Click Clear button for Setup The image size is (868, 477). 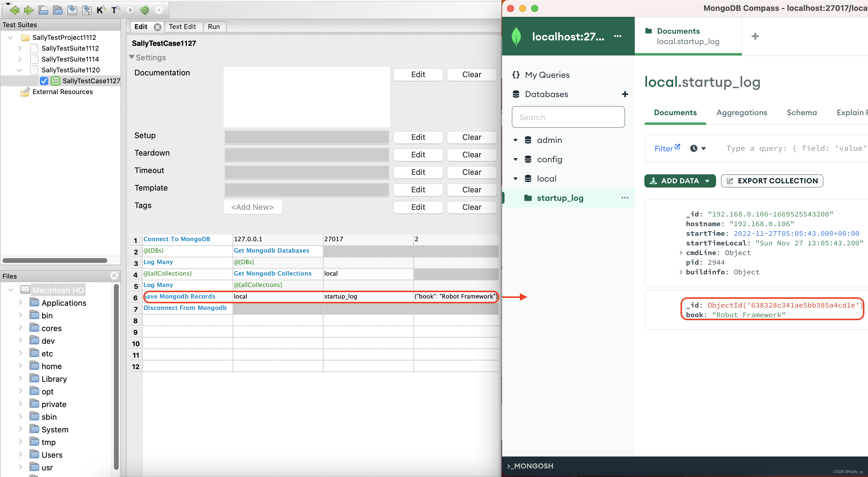[x=471, y=137]
